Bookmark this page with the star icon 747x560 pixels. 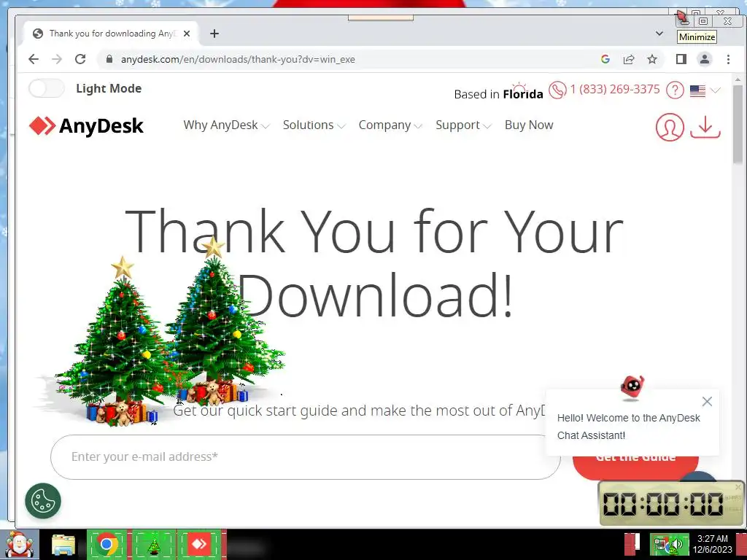point(652,59)
